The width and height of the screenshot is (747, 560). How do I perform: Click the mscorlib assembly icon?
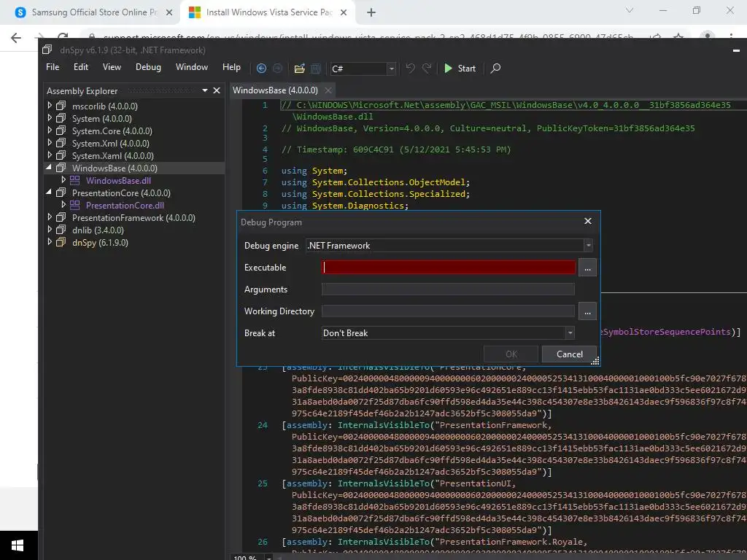tap(61, 105)
